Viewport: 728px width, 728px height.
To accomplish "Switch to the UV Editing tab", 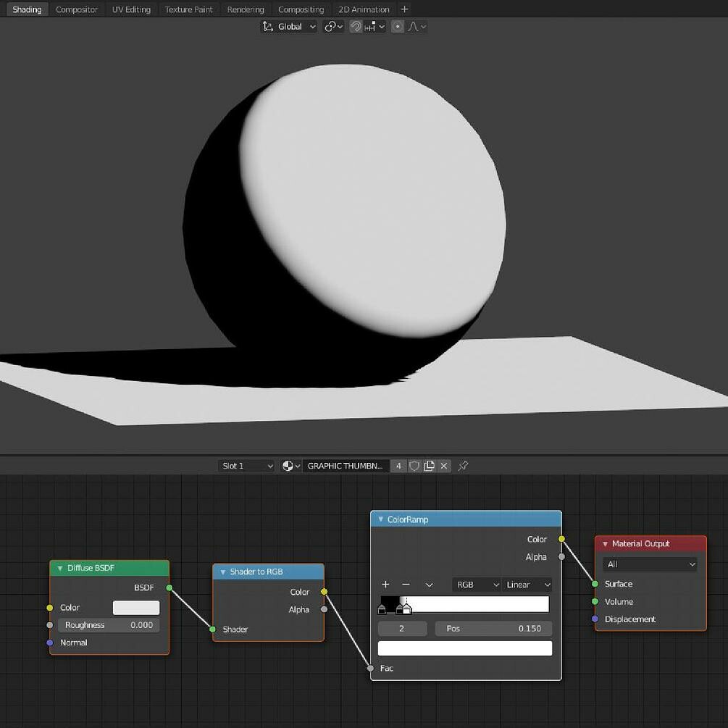I will click(x=131, y=9).
